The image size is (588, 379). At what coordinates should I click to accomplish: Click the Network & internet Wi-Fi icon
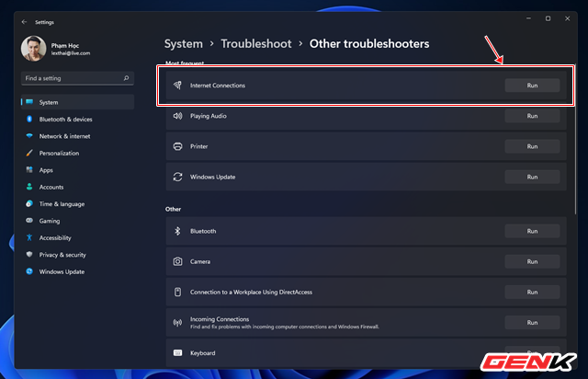coord(29,136)
